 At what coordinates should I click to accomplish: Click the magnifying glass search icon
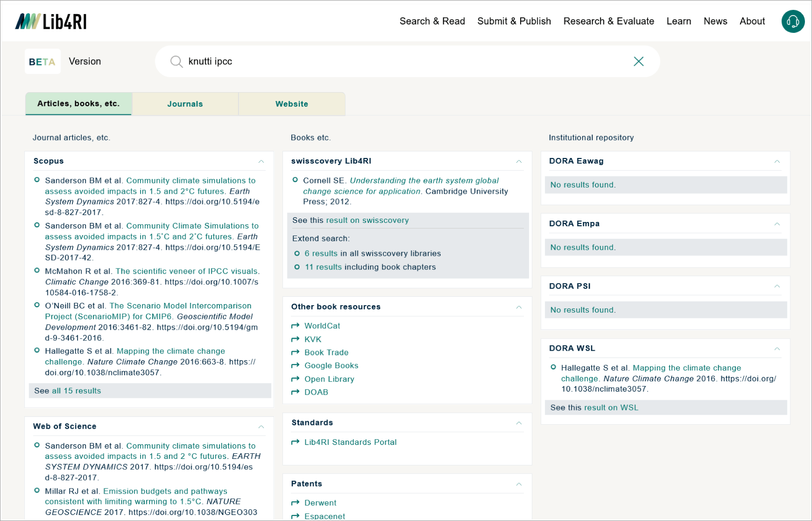(x=176, y=62)
